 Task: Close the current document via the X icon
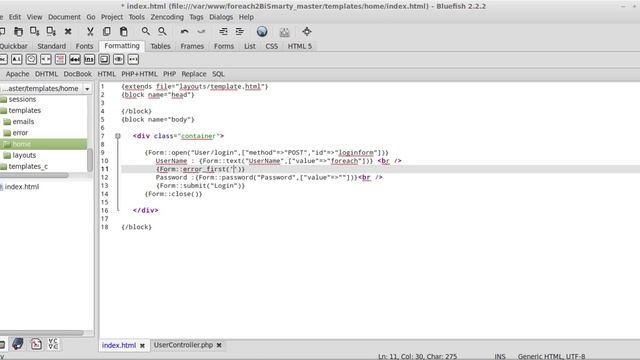[x=68, y=31]
